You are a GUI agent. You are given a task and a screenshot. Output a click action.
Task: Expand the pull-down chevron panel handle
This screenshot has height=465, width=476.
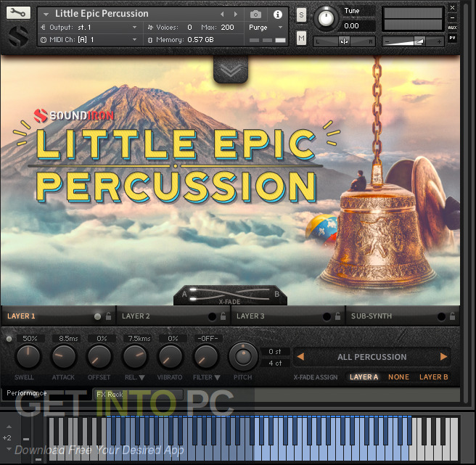(231, 70)
